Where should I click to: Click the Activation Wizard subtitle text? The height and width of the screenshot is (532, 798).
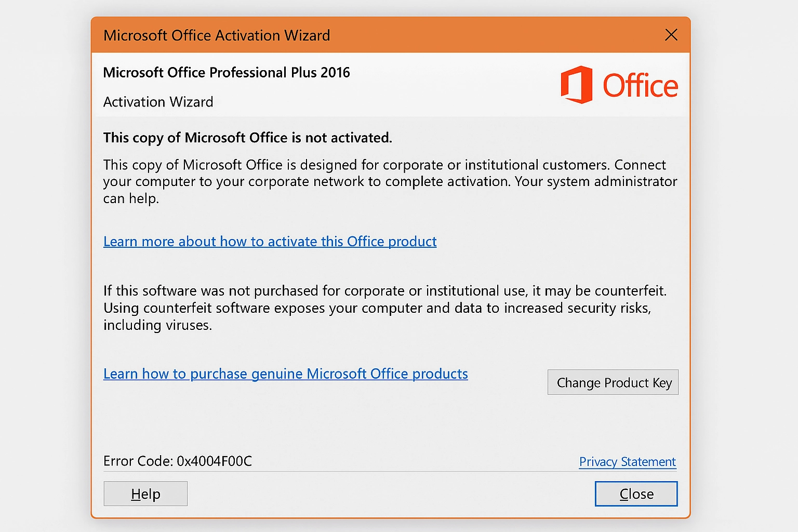coord(158,102)
